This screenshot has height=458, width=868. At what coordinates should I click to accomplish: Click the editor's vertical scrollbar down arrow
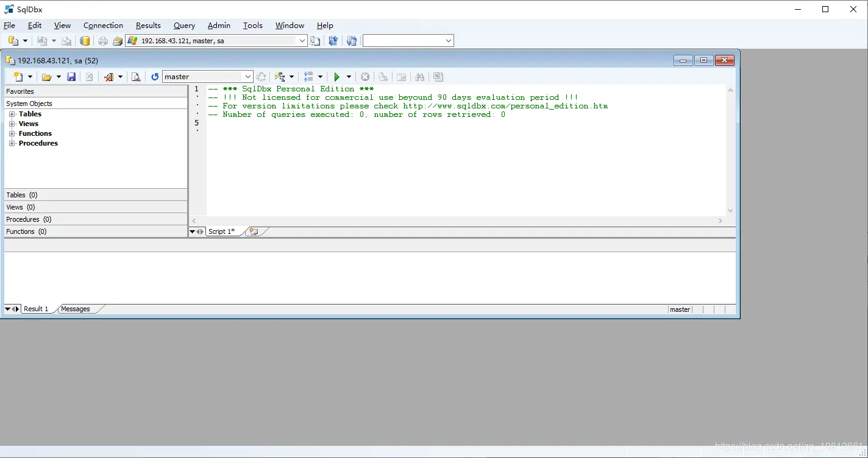coord(731,211)
